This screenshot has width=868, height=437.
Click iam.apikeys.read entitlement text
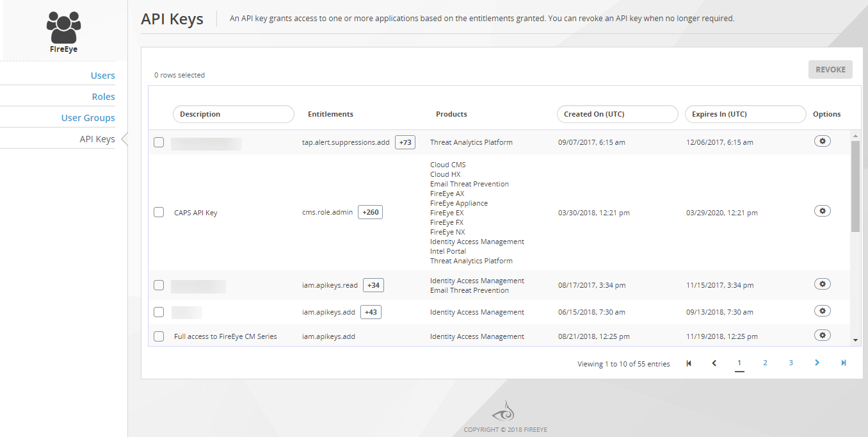330,285
